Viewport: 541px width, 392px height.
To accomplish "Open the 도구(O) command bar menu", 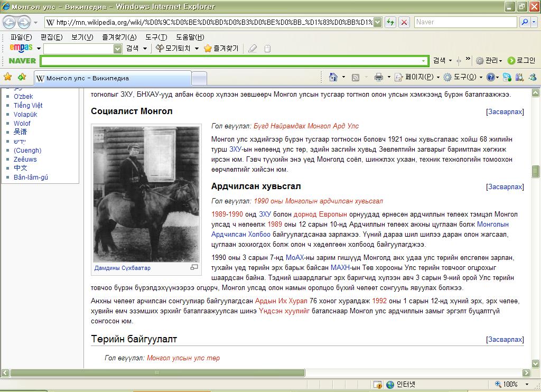I will point(463,77).
